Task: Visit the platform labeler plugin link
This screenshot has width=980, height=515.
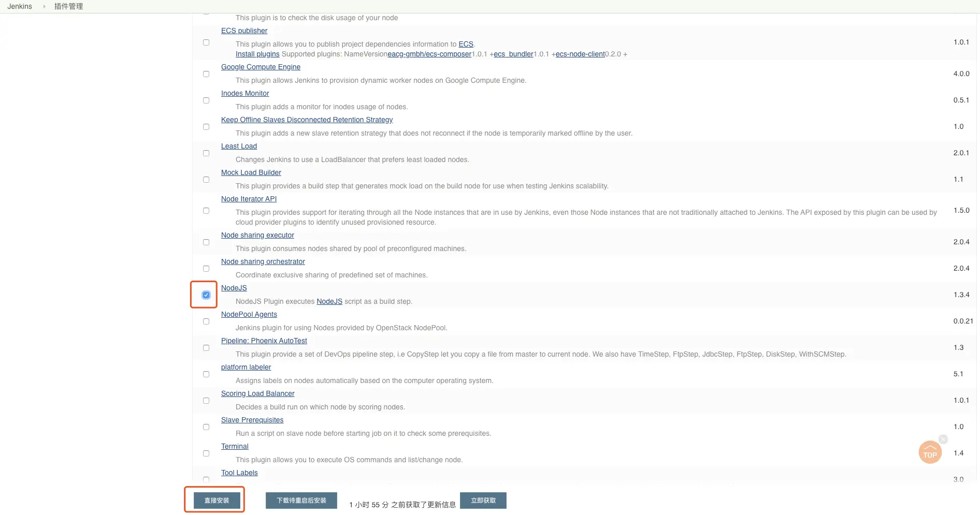Action: point(246,367)
